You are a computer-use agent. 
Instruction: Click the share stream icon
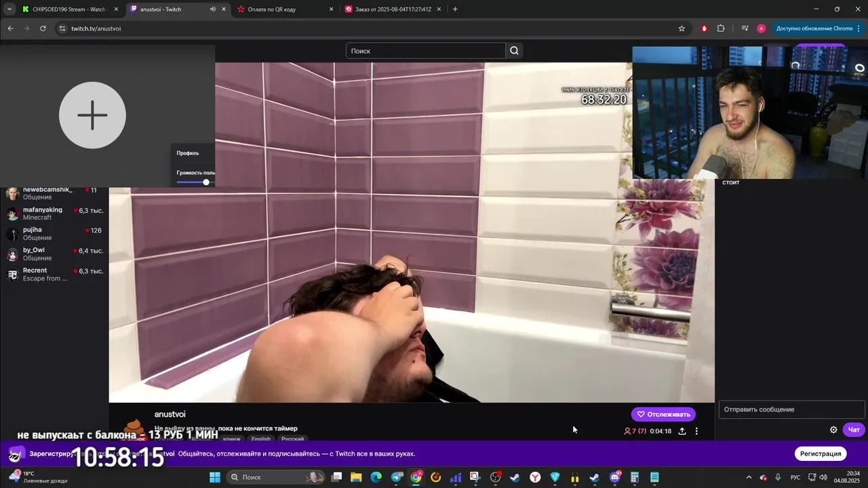[x=682, y=431]
